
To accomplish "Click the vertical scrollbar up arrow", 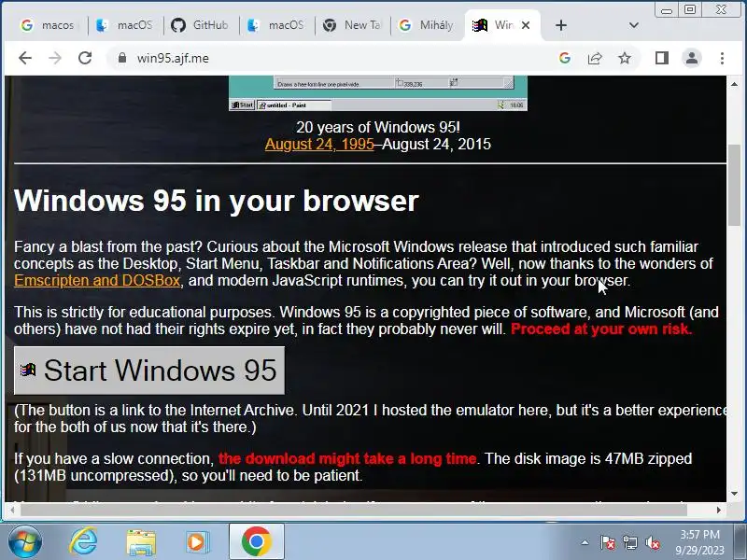I will coord(734,84).
